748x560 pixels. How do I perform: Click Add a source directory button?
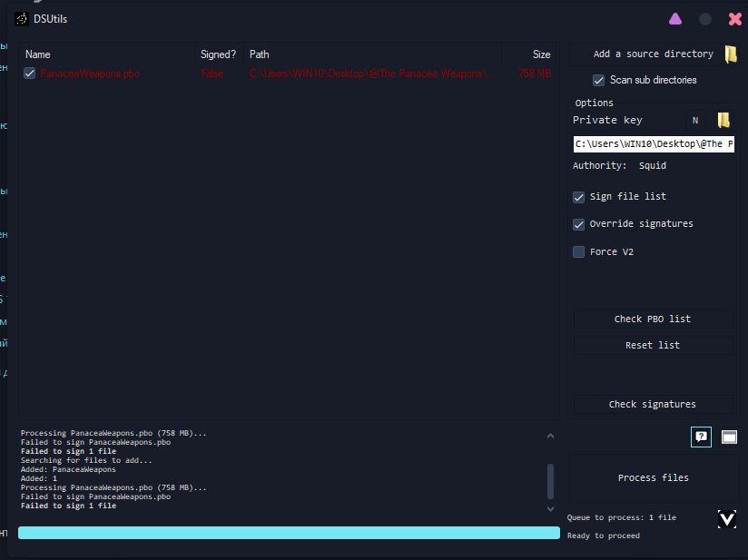[x=654, y=54]
